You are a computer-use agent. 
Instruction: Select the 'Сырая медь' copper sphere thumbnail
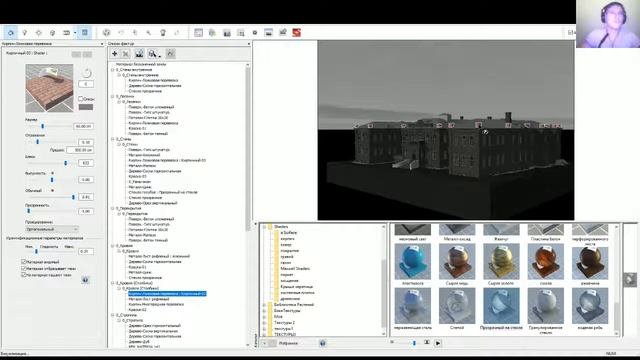(457, 262)
